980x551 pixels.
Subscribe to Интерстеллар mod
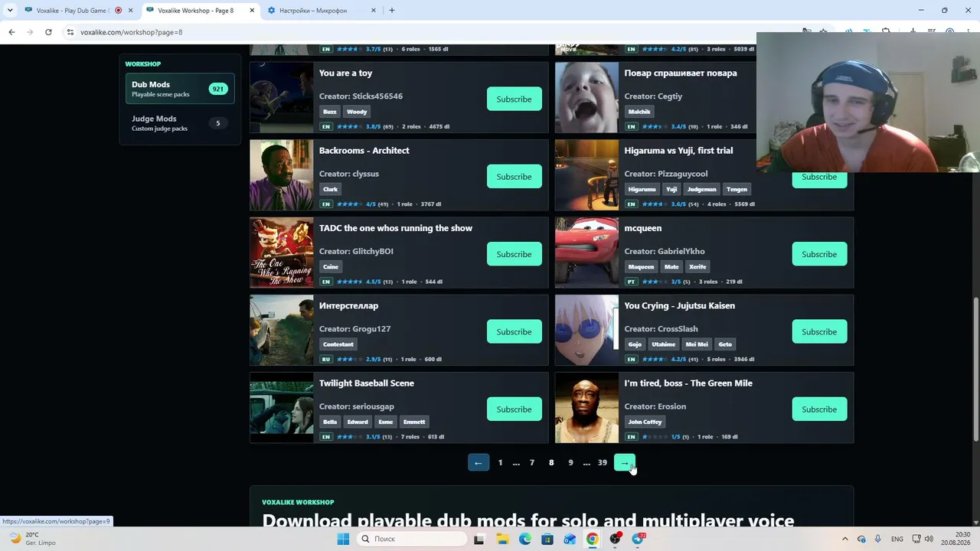click(514, 331)
